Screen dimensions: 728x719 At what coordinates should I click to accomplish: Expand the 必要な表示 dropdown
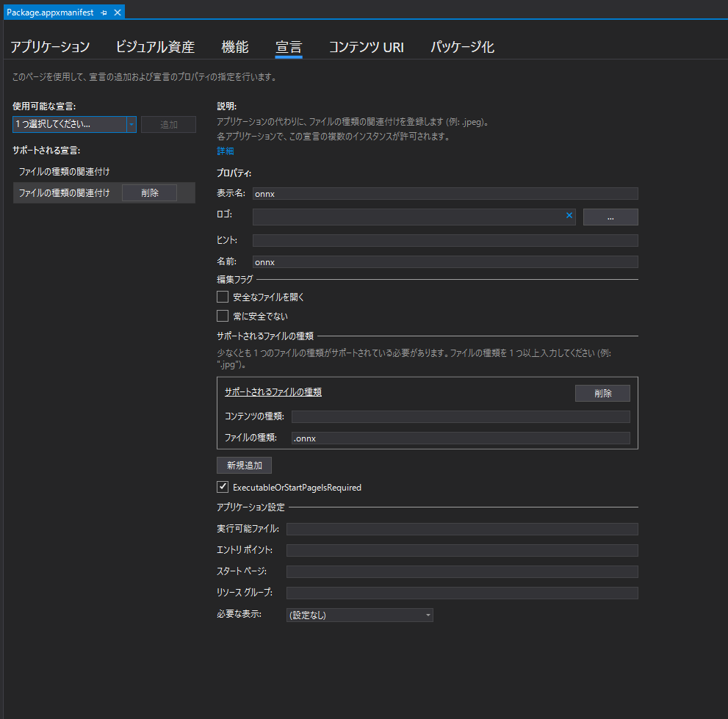pyautogui.click(x=360, y=615)
